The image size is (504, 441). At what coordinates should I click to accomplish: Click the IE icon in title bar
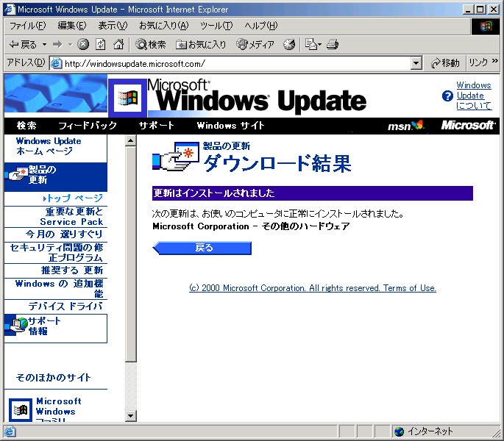coord(9,9)
